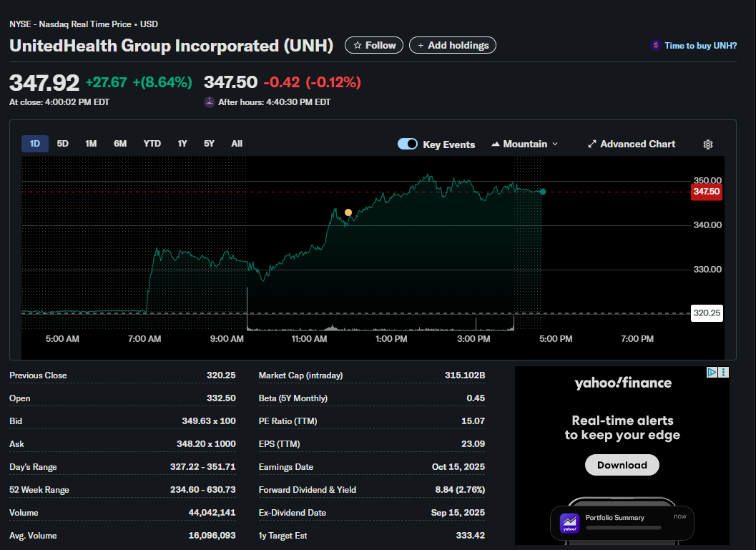Viewport: 756px width, 550px height.
Task: Click the Volume value 44,042,141
Action: tap(212, 512)
